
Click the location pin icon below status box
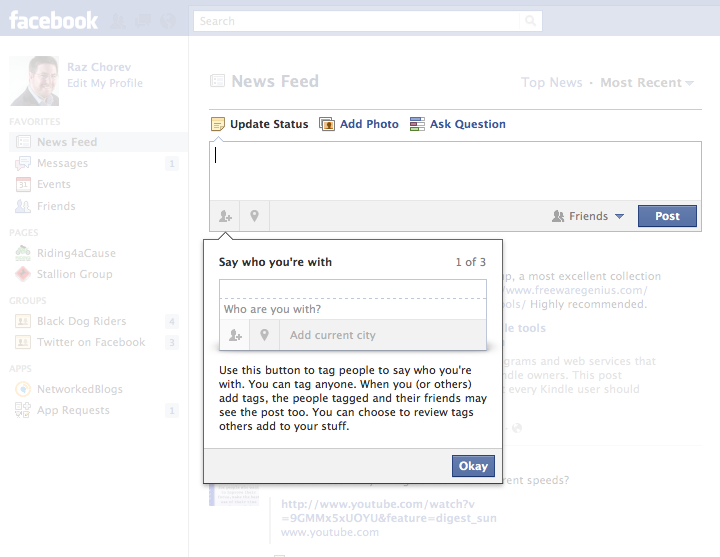[x=255, y=216]
